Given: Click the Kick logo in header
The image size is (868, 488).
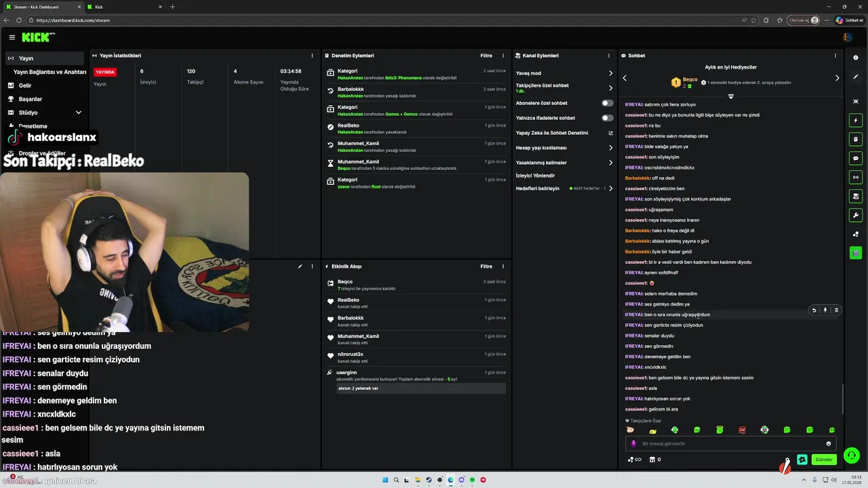Looking at the screenshot, I should click(x=38, y=37).
